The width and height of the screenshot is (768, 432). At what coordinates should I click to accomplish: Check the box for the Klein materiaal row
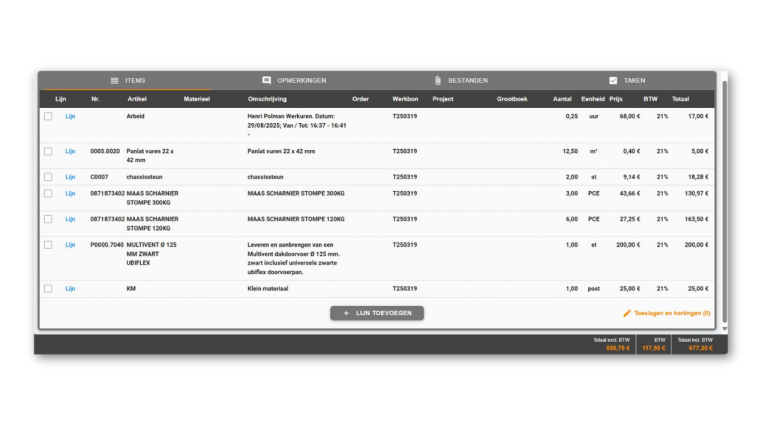(x=48, y=288)
